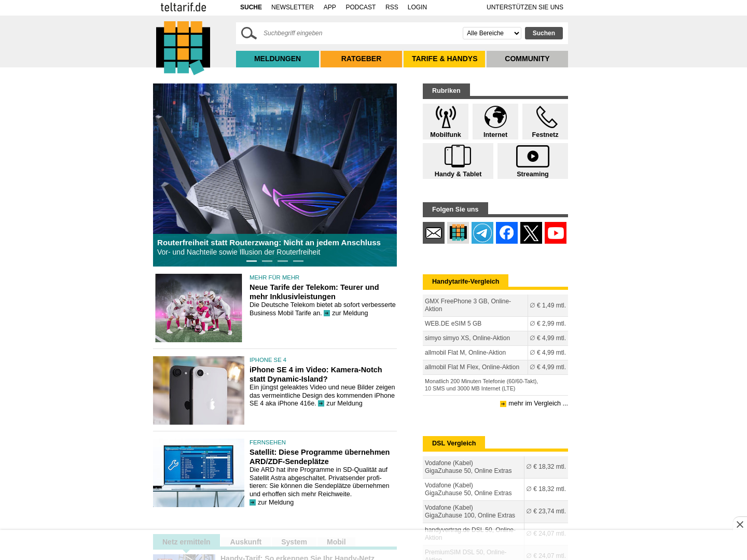Open the Mobilfunk antenna rubric
The image size is (747, 560).
pos(446,121)
